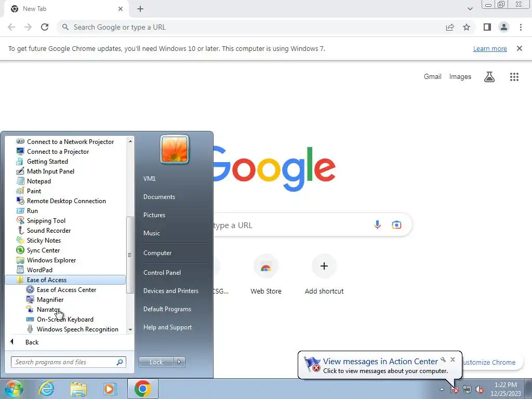Reload the Chrome page
Viewport: 532px width, 399px height.
pos(45,27)
